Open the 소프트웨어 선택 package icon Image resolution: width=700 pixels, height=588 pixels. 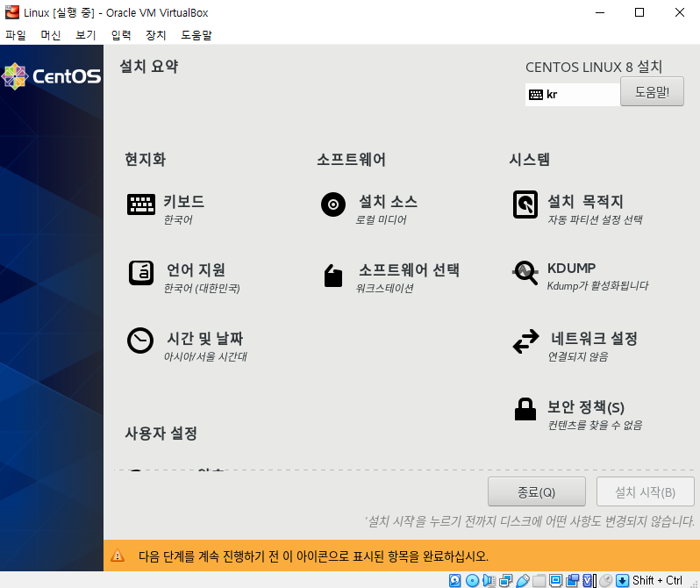333,276
